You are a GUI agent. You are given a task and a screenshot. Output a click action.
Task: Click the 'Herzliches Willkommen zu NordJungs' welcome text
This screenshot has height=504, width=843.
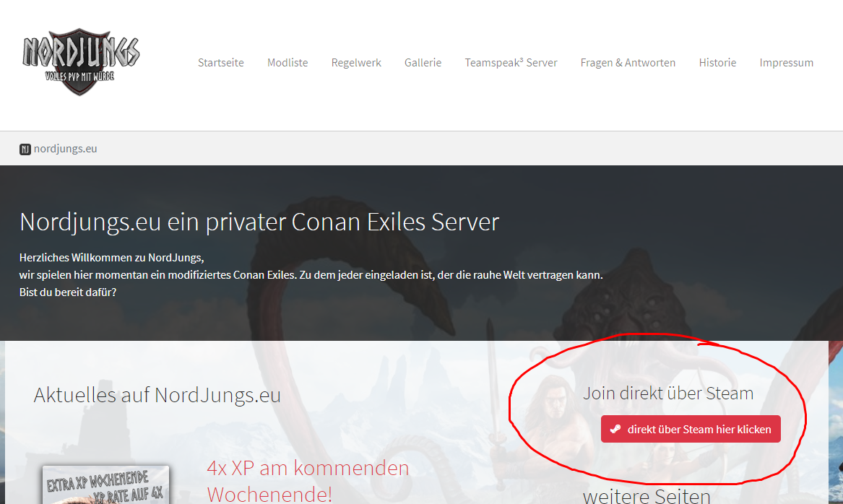(112, 257)
